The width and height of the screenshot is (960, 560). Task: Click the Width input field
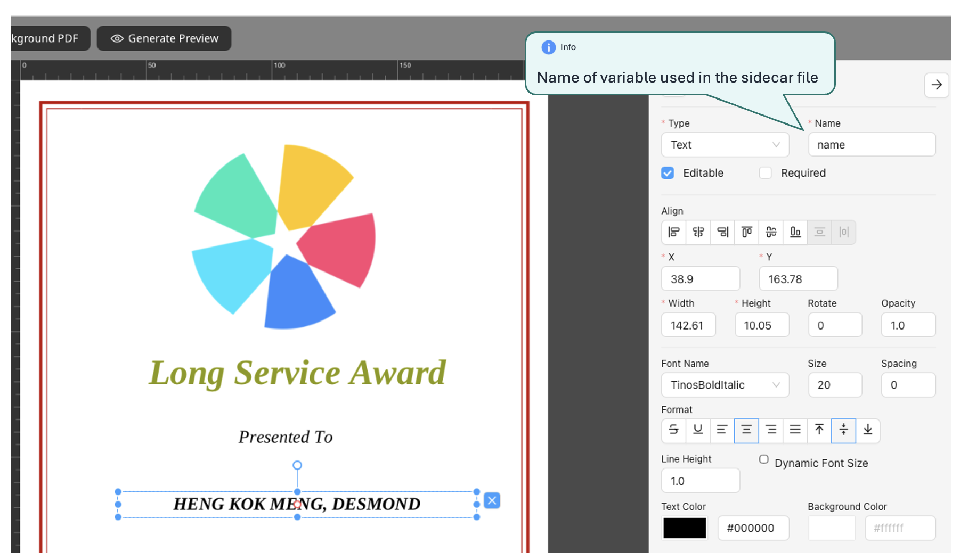(688, 325)
